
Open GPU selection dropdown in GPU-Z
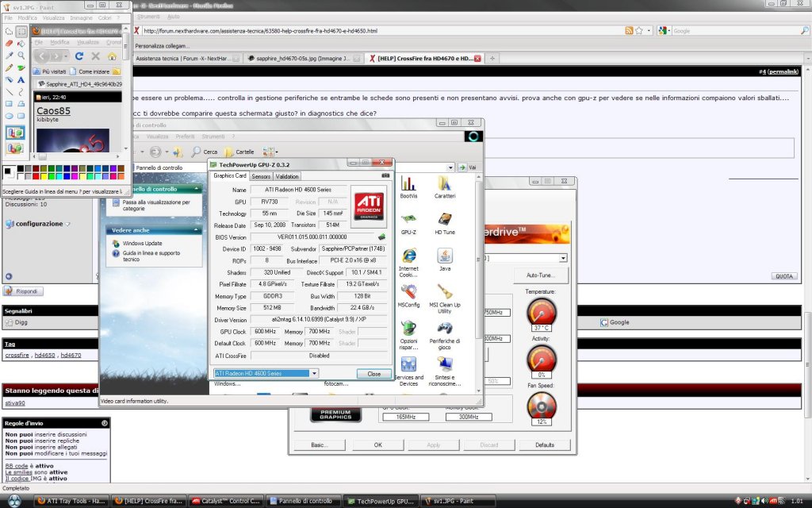pyautogui.click(x=313, y=373)
